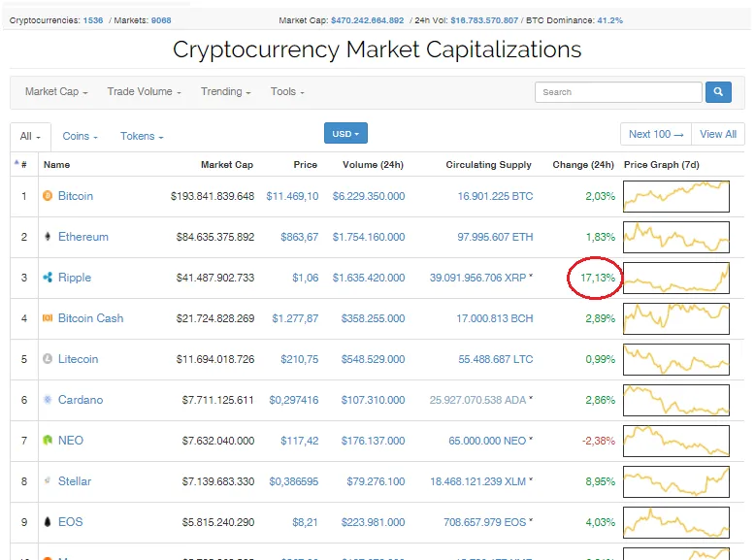Open Bitcoin Cash 7d price graph
This screenshot has width=755, height=560.
tap(676, 318)
